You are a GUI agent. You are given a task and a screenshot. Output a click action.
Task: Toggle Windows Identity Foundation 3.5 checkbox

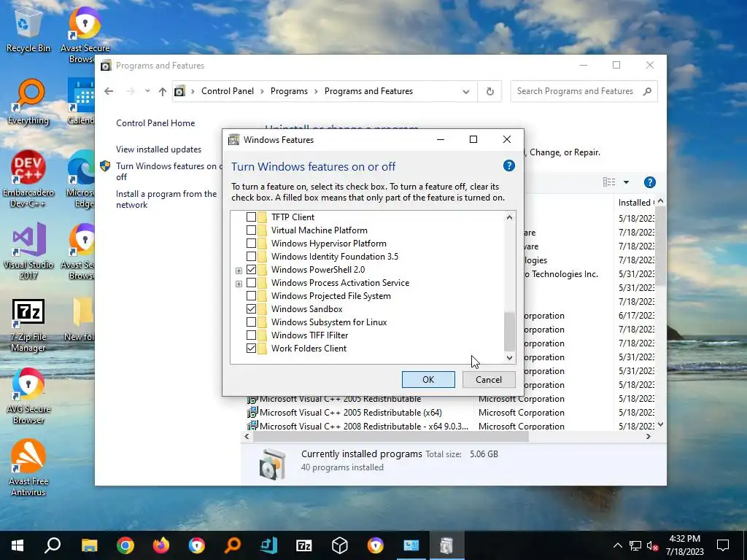(251, 256)
